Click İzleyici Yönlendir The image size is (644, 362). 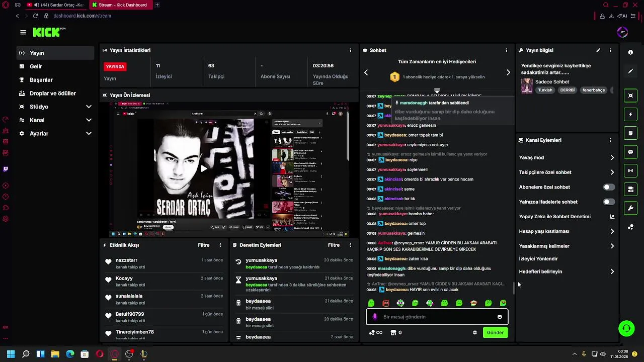(538, 259)
